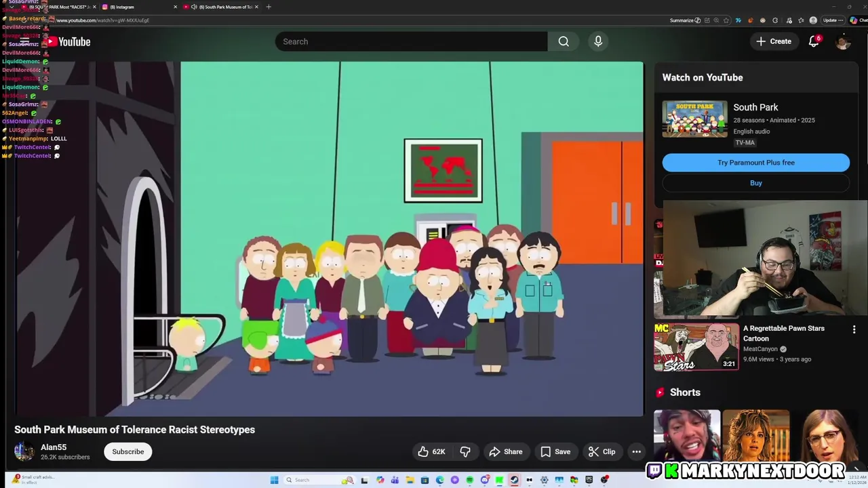This screenshot has width=868, height=488.
Task: Click the browser Update button
Action: [833, 20]
